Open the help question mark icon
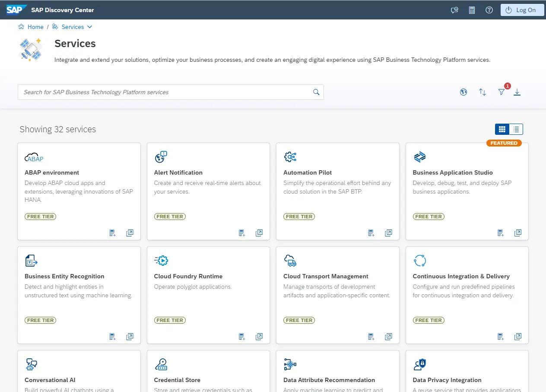 click(x=489, y=10)
